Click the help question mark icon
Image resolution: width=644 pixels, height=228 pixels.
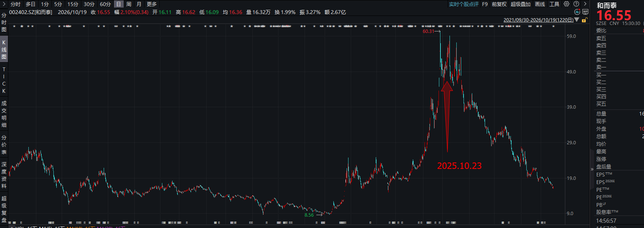[576, 4]
